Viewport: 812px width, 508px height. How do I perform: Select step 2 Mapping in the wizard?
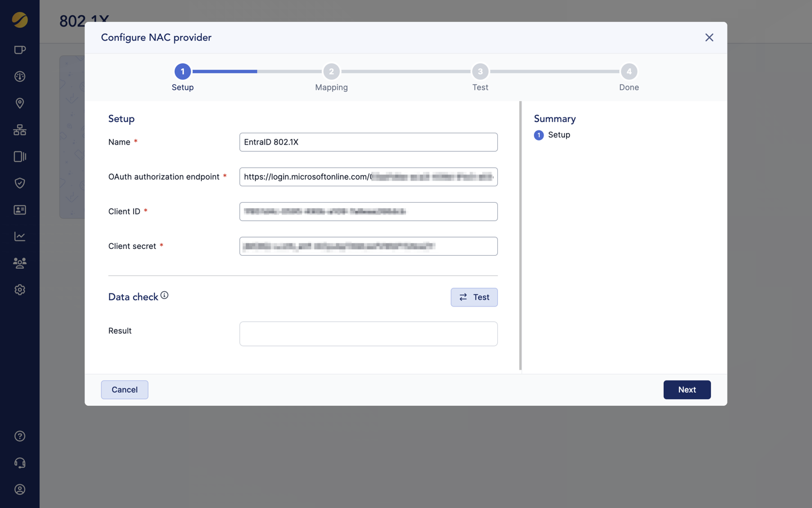[331, 72]
